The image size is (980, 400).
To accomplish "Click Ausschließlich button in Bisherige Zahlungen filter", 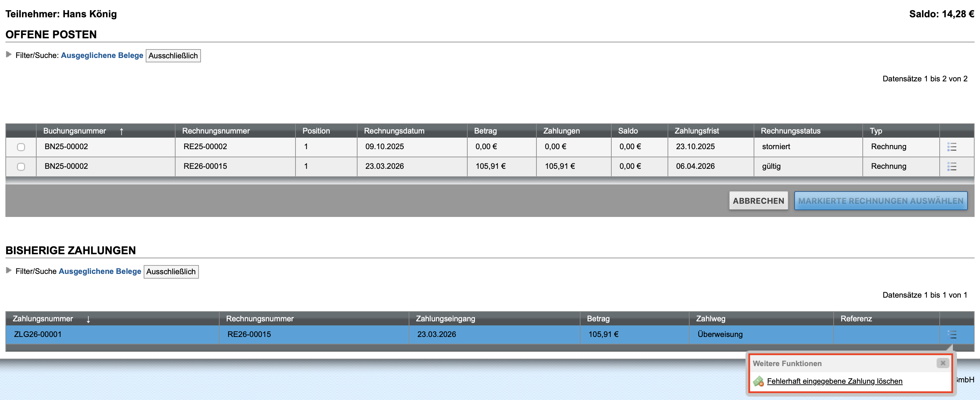I will (x=171, y=272).
